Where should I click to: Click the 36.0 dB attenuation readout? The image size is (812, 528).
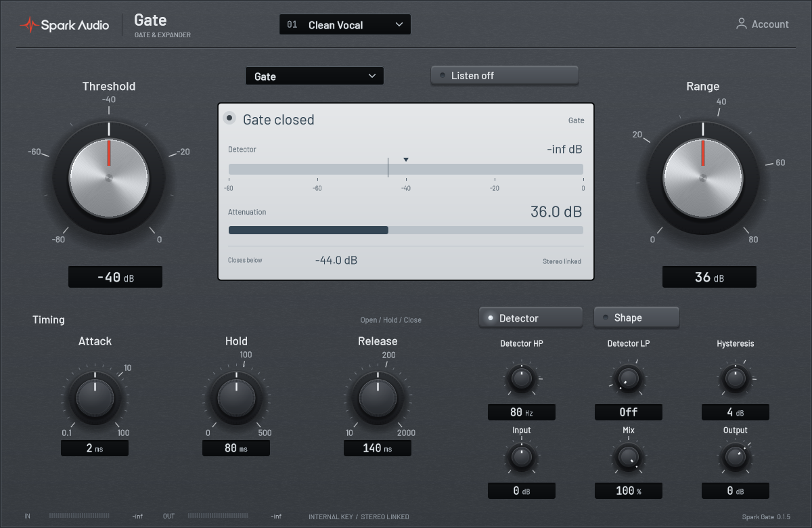[x=556, y=212]
